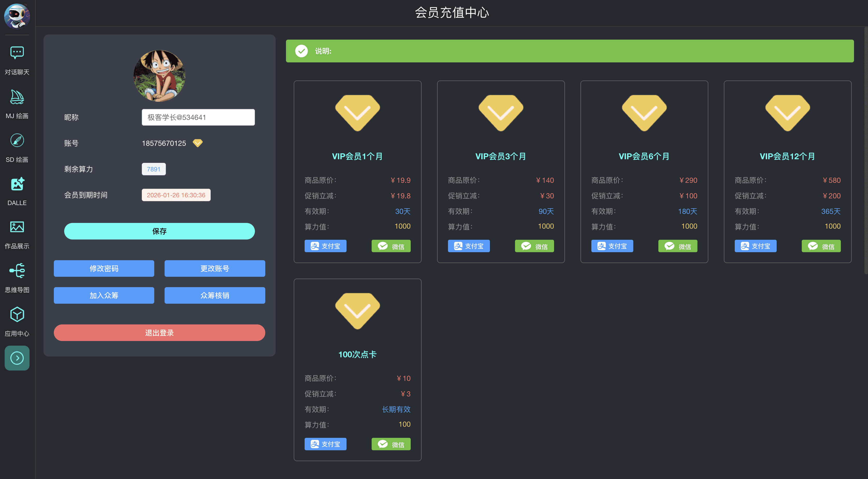Select the SD 绘画 brush icon

[x=17, y=141]
